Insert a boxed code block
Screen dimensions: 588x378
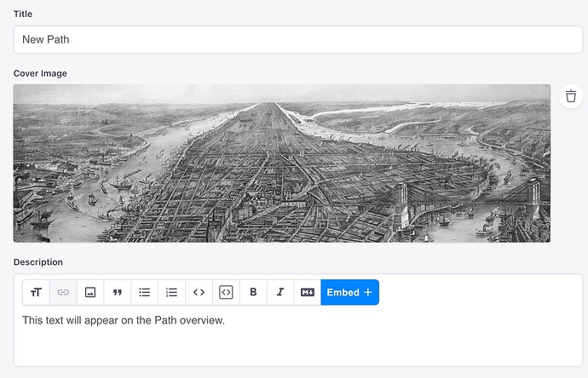coord(226,292)
